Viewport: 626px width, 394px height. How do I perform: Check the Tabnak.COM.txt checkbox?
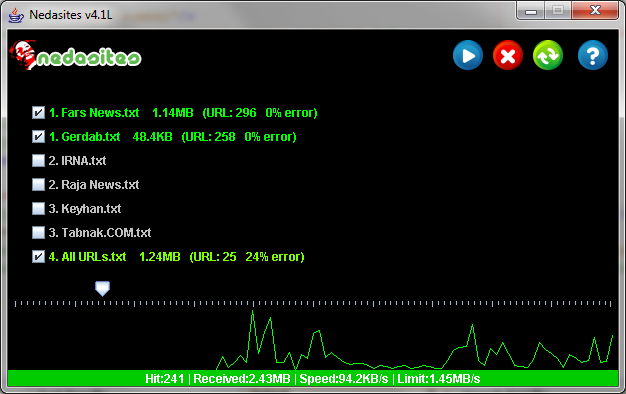(38, 232)
